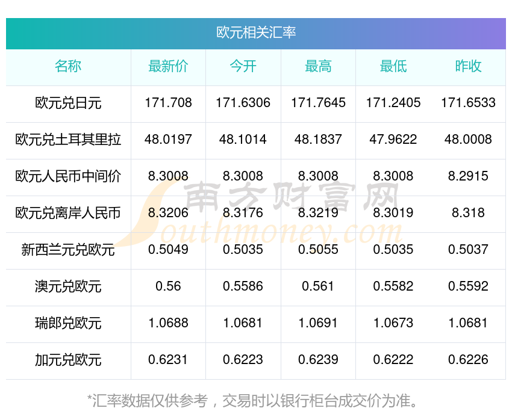The image size is (512, 420).
Task: Select the 最低 column header
Action: pos(393,66)
